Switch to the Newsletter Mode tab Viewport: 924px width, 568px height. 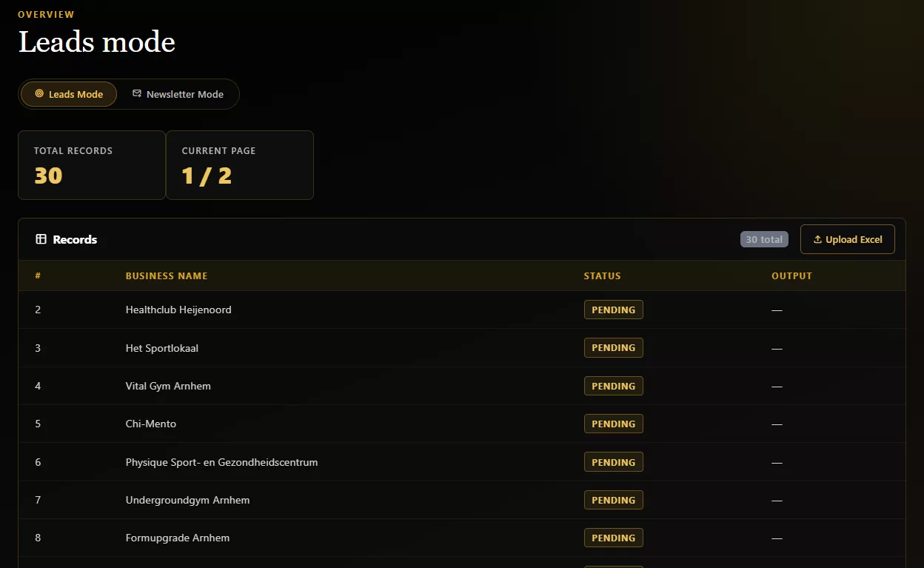[178, 94]
